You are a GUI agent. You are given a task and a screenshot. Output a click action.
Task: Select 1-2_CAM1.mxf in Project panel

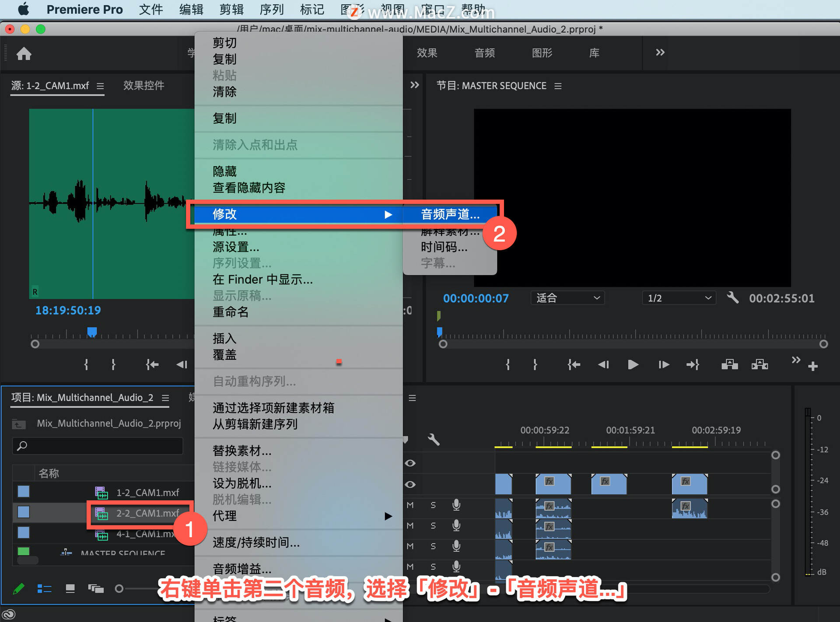point(147,493)
